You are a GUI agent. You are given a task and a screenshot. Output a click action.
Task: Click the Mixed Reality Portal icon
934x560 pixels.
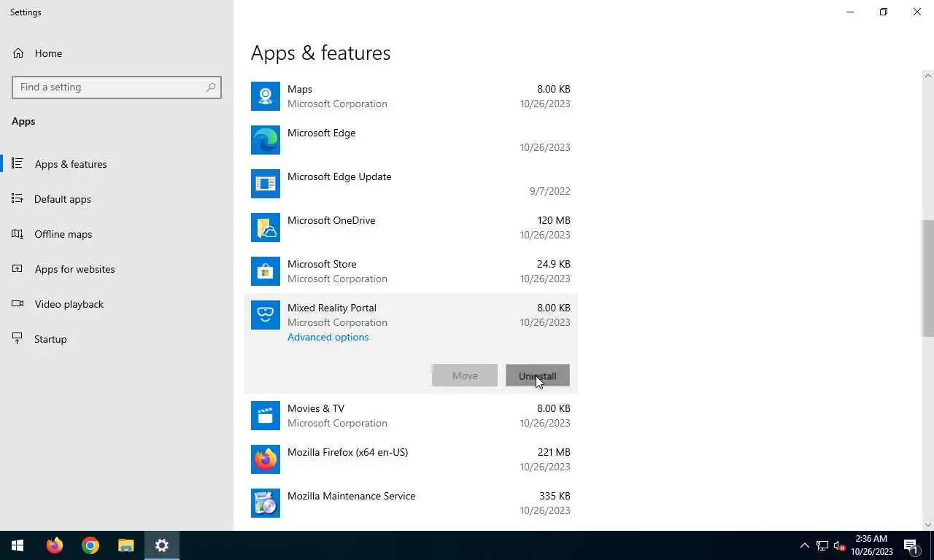(266, 315)
